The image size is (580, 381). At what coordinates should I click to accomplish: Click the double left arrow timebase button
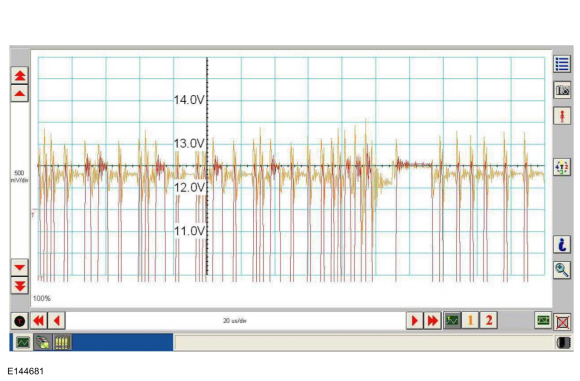tap(39, 320)
